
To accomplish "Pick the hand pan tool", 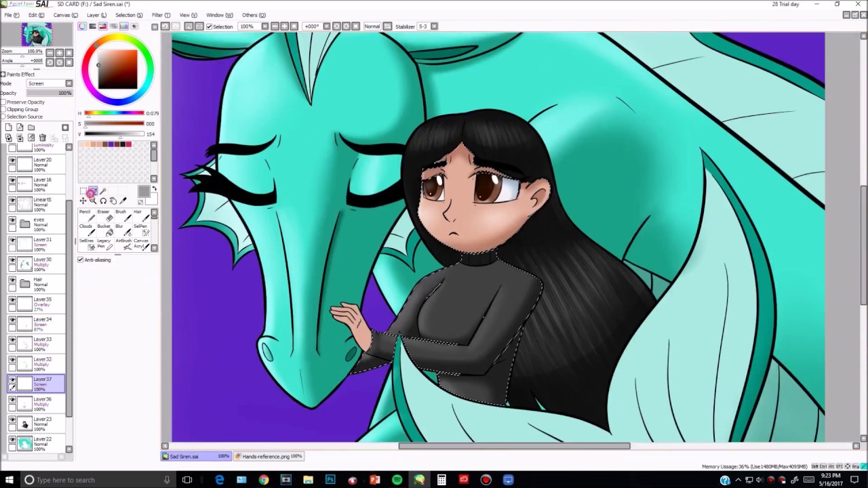I will pos(113,201).
